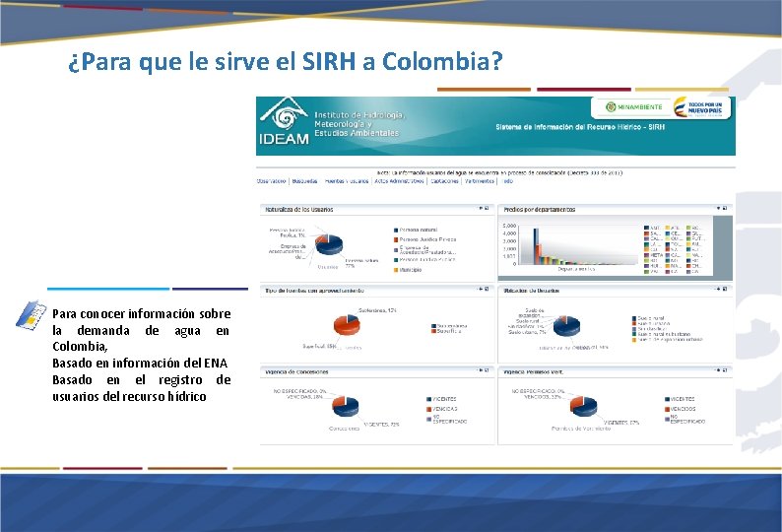
Task: Click the 'Subterránea, 12%' pie label
Action: pyautogui.click(x=377, y=310)
